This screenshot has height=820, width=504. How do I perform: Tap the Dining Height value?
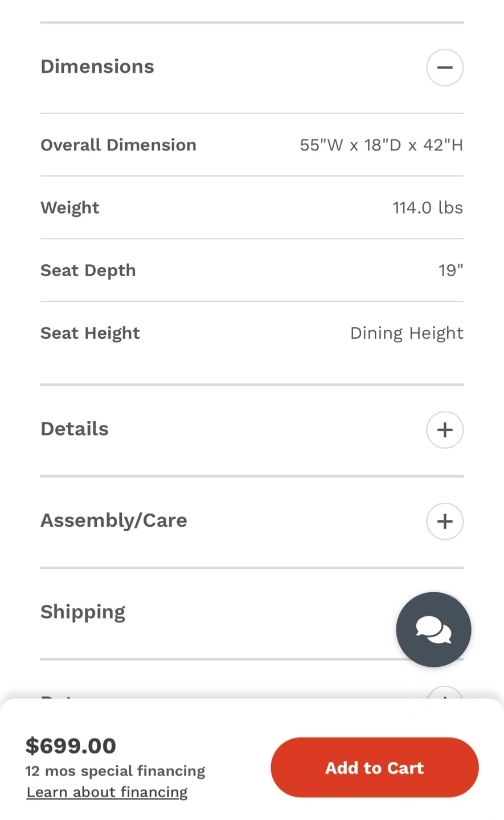pos(407,333)
